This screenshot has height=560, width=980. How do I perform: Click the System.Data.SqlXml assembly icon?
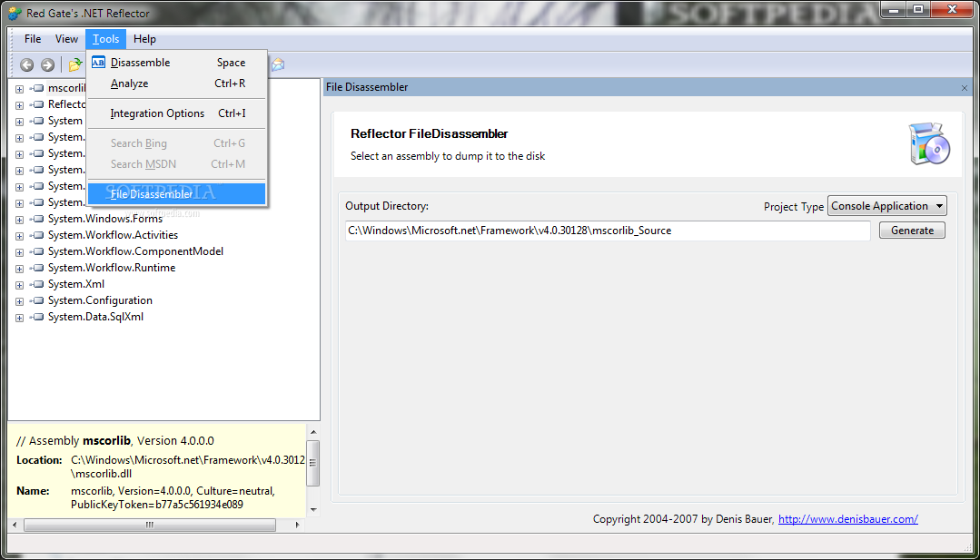[x=37, y=317]
